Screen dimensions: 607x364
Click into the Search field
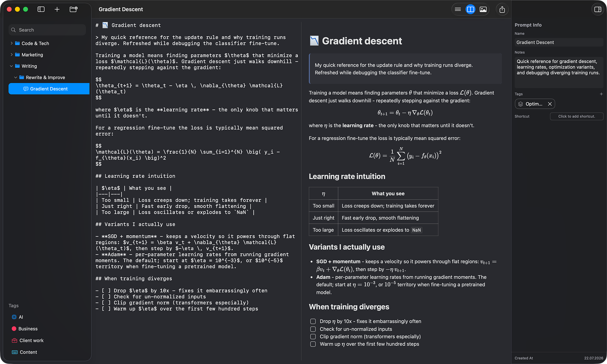point(47,30)
